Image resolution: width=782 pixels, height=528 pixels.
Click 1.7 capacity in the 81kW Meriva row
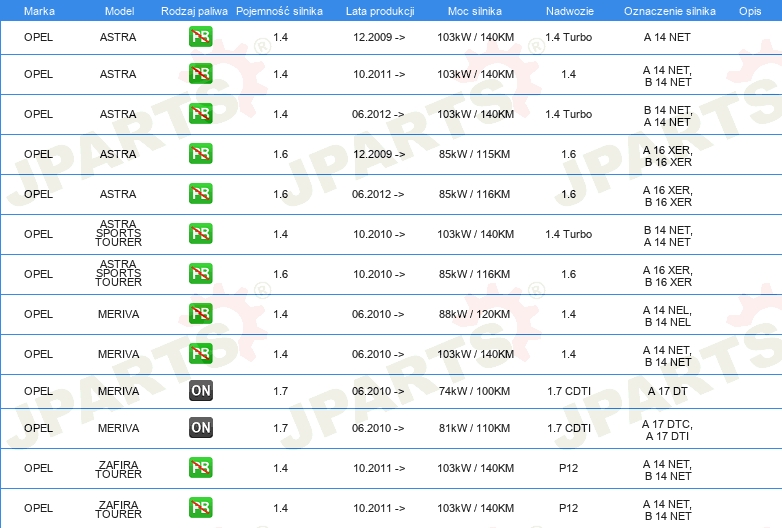point(280,428)
